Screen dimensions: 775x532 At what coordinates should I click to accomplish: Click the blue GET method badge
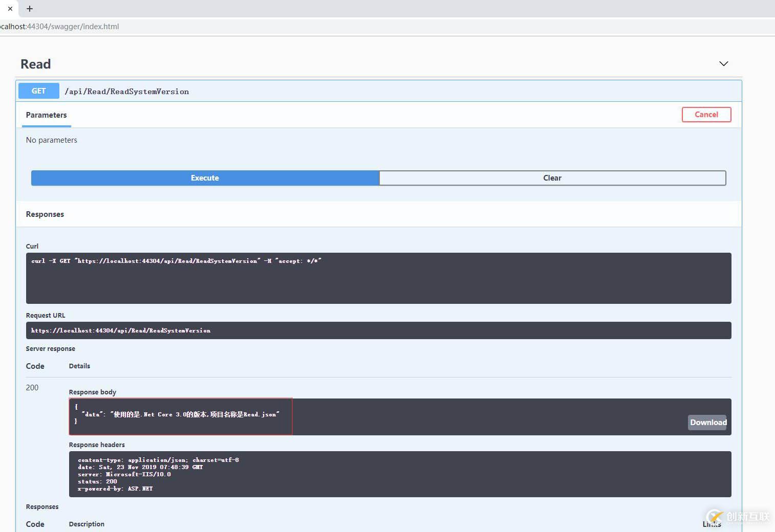coord(39,91)
